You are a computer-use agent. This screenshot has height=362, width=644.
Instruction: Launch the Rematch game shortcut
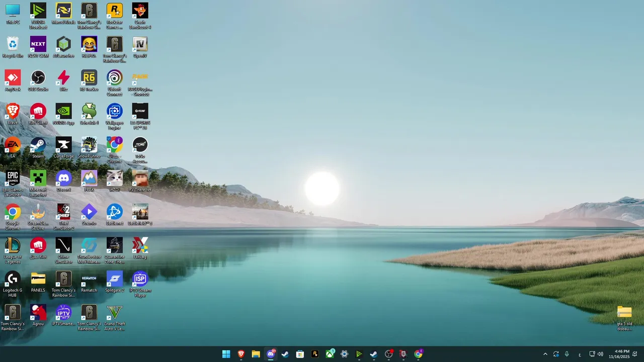[x=89, y=282]
